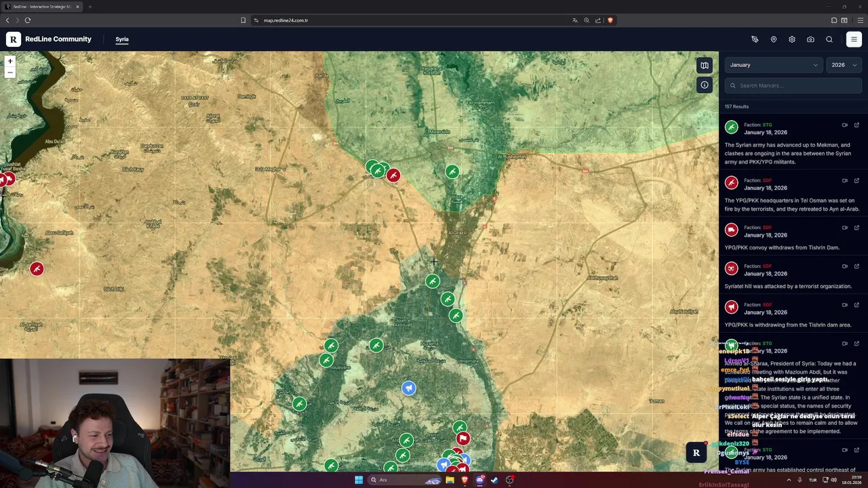Viewport: 868px width, 488px height.
Task: Click the magnifier search icon in the header
Action: tap(829, 39)
